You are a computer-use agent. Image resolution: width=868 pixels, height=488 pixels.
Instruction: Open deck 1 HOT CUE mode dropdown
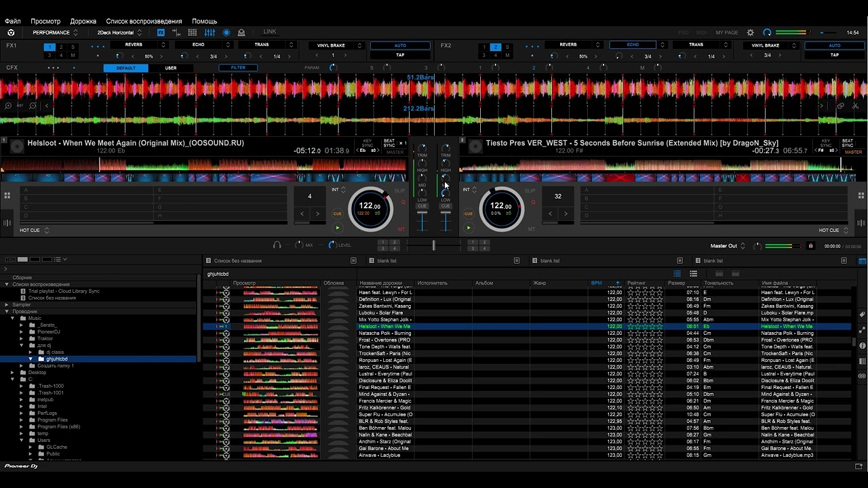tap(34, 230)
